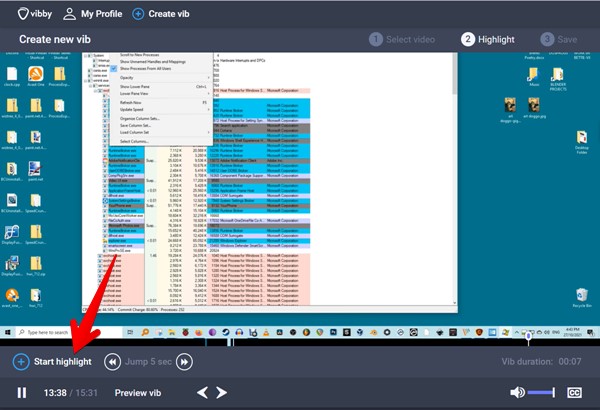The image size is (600, 410).
Task: Mute audio with the speaker icon
Action: (517, 392)
